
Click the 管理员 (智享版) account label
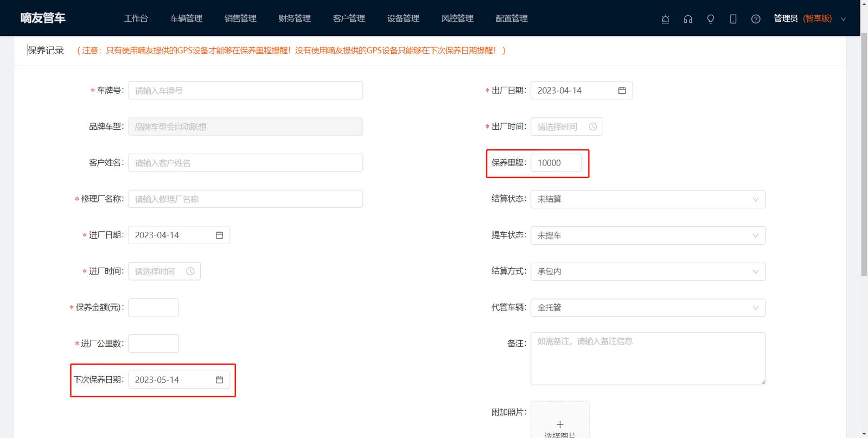point(802,18)
